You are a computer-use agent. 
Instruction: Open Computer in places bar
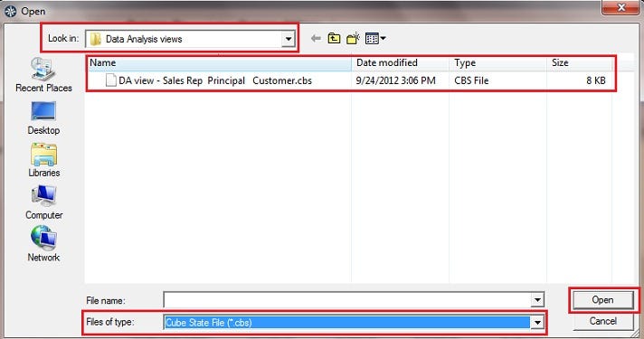click(43, 202)
